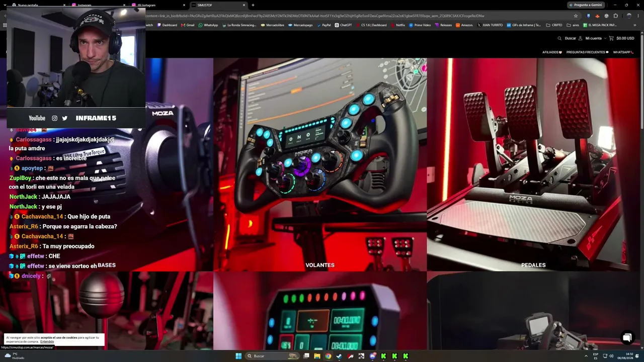Open the GIFs de Inframe bookmark
This screenshot has width=644, height=362.
tap(524, 25)
